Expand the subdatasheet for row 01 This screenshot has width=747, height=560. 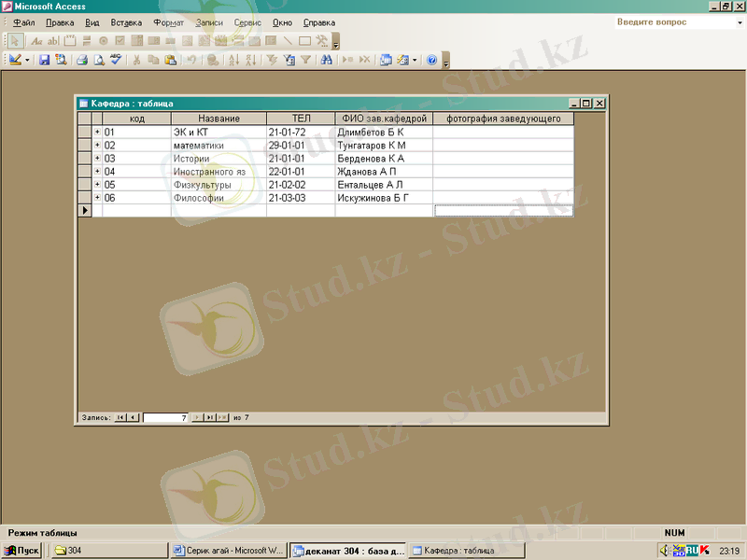coord(96,133)
